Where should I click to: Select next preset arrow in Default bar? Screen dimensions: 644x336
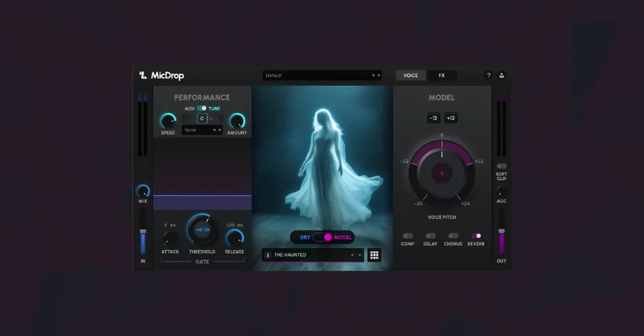[x=379, y=76]
